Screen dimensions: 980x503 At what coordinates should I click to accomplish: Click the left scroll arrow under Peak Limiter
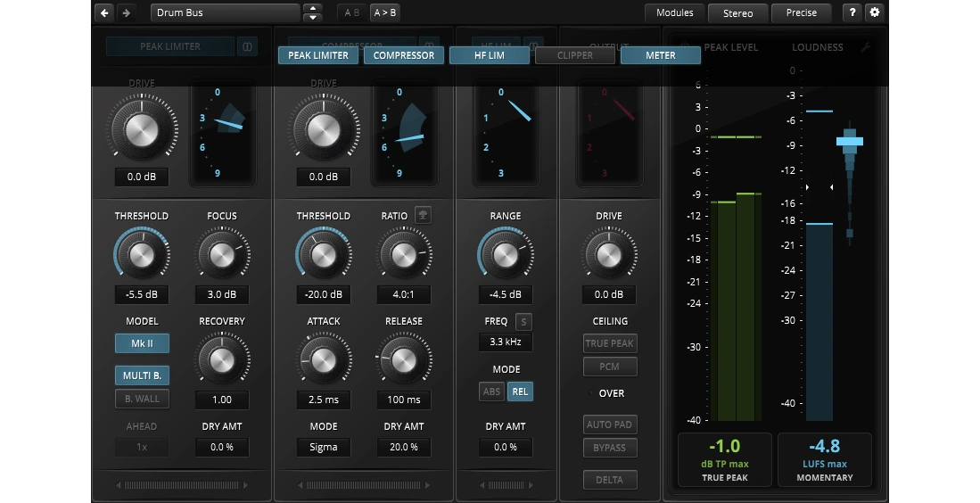[x=119, y=485]
